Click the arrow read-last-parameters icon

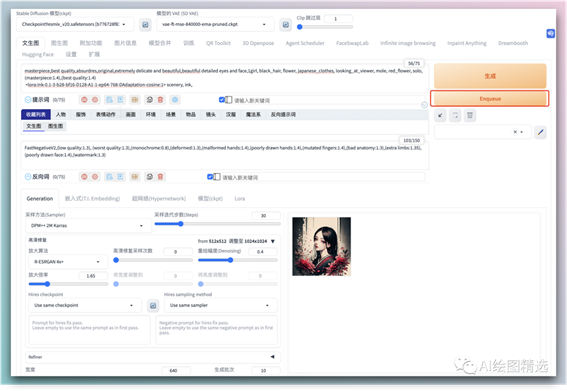point(440,115)
